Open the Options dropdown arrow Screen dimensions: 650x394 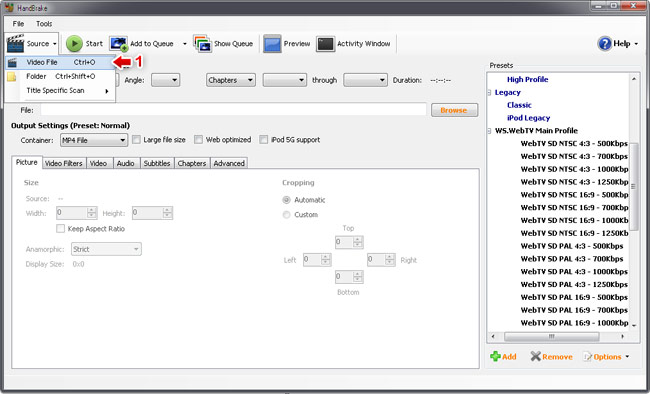click(627, 357)
